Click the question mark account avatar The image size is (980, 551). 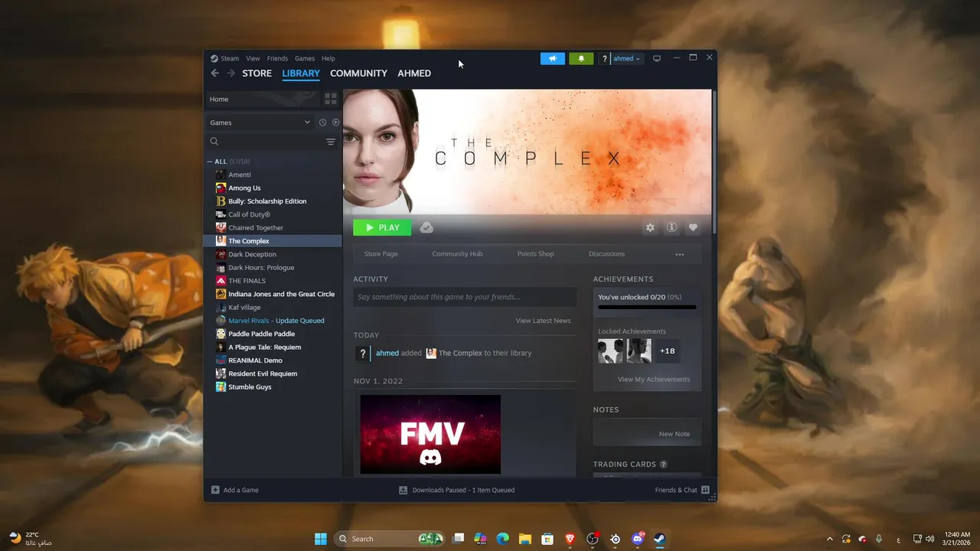coord(604,58)
